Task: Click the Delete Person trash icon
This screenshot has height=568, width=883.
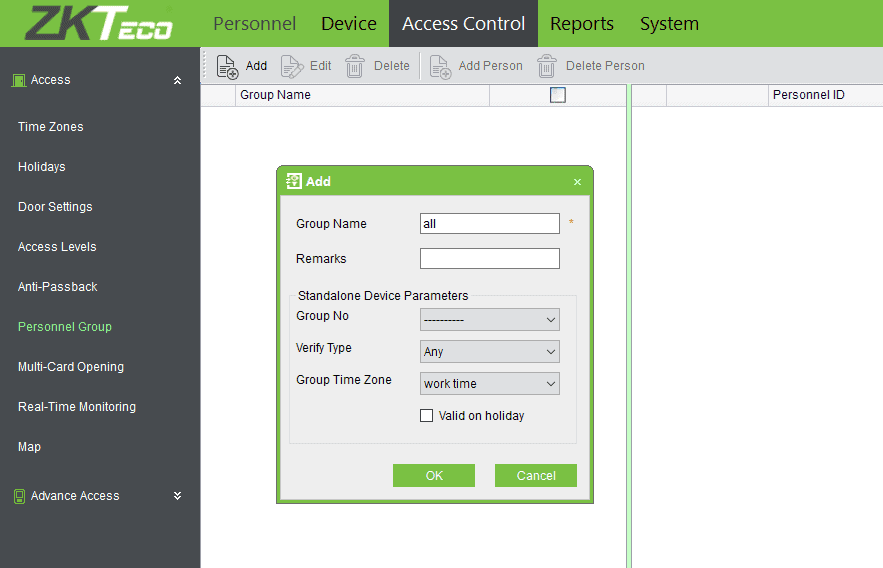Action: pyautogui.click(x=547, y=66)
